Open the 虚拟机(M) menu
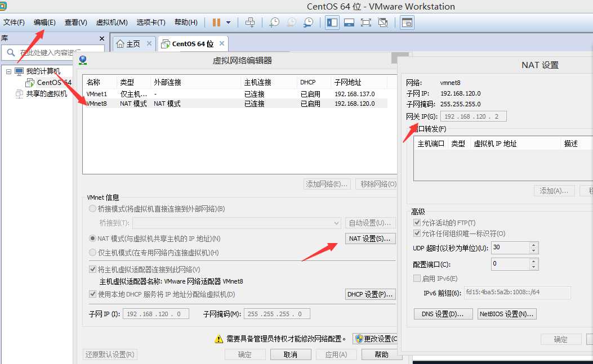 coord(112,23)
